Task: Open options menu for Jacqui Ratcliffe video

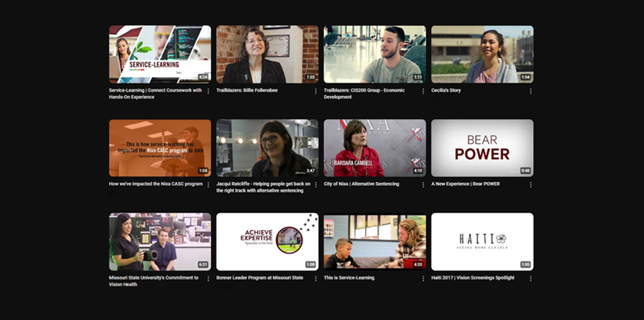Action: (316, 184)
